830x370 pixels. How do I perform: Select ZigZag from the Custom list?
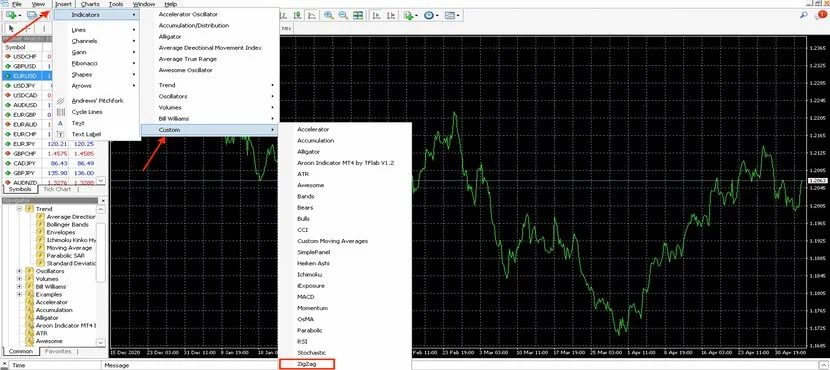pos(306,364)
